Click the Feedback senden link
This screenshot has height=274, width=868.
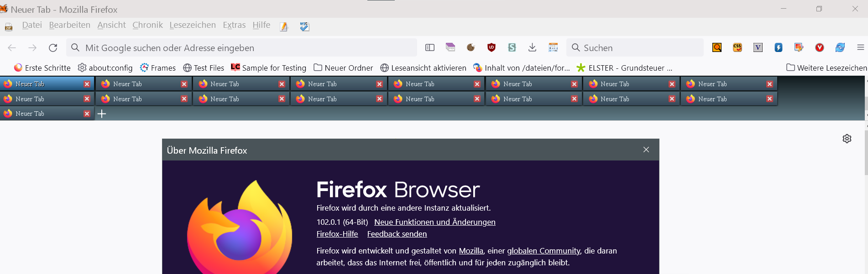397,234
